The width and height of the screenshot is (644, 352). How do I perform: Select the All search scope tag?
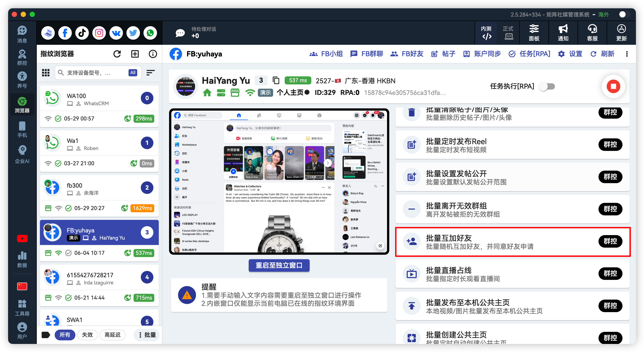pos(133,73)
